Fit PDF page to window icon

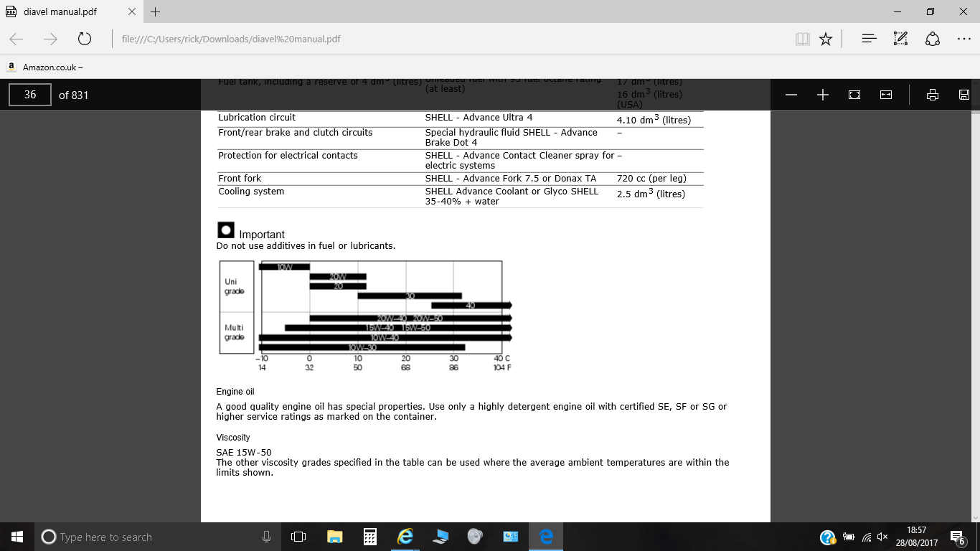tap(854, 95)
